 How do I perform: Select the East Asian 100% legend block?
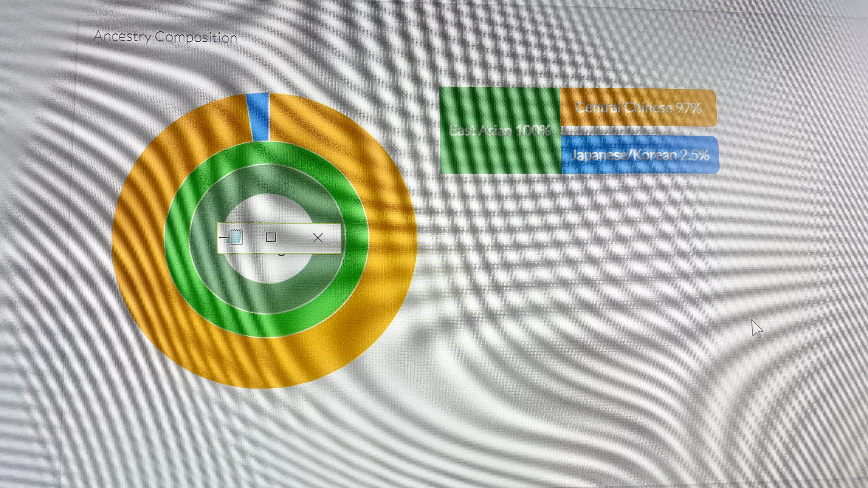pos(500,130)
